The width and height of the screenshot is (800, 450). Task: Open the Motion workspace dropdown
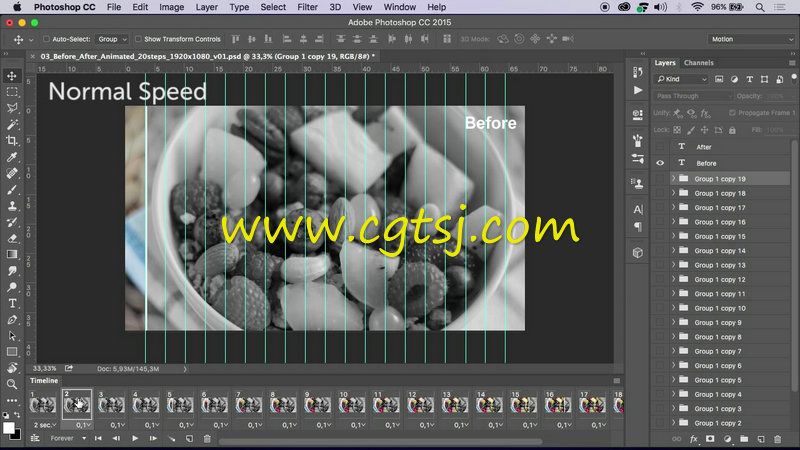[751, 39]
